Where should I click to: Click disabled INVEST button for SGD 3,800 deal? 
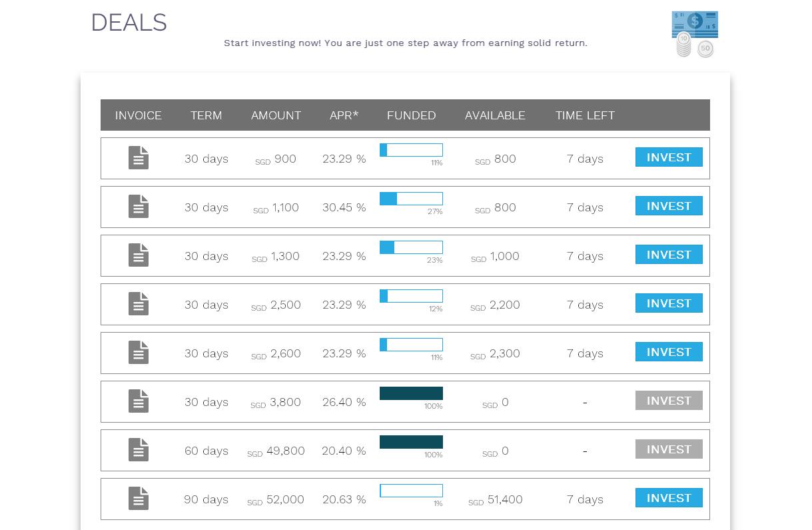click(669, 401)
